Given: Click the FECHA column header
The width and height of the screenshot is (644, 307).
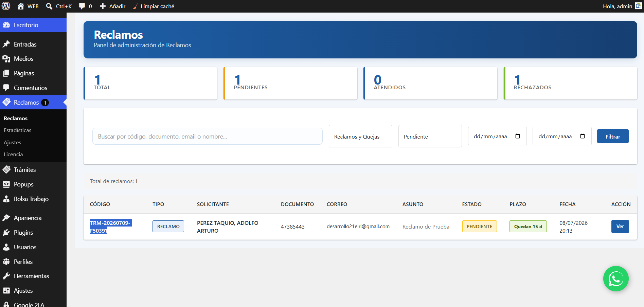Looking at the screenshot, I should tap(568, 204).
